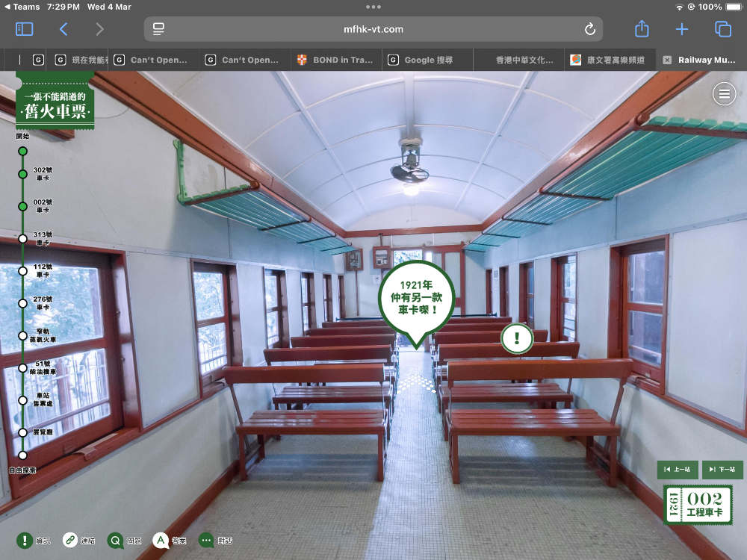
Task: Select the 313號車卡 stop on the route
Action: coord(22,239)
